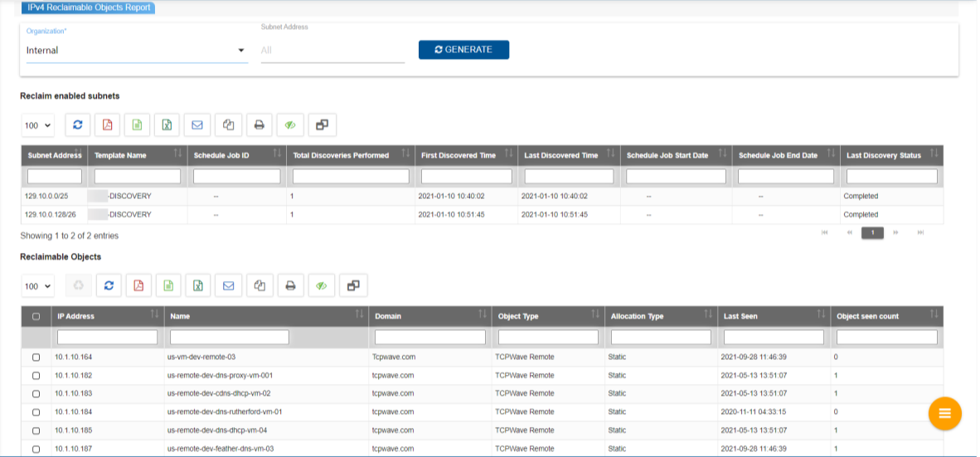This screenshot has height=457, width=980.
Task: Focus the Subnet Address input field
Action: pos(332,50)
